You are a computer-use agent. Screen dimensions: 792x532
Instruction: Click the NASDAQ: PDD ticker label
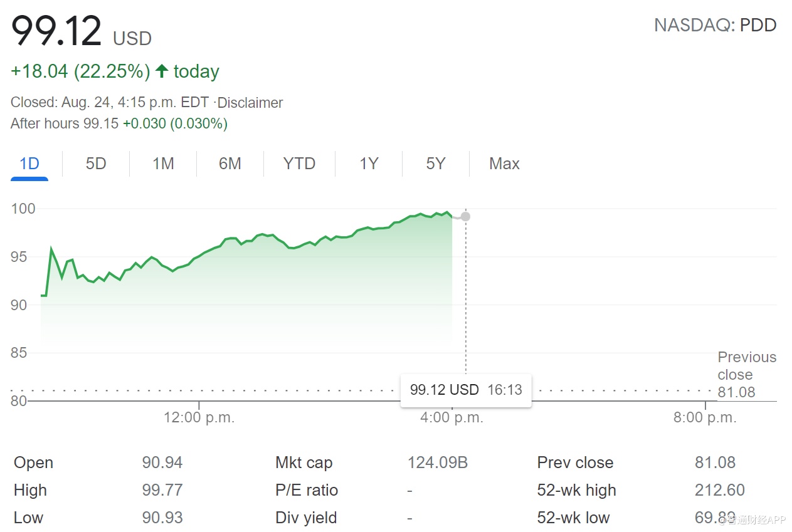715,26
